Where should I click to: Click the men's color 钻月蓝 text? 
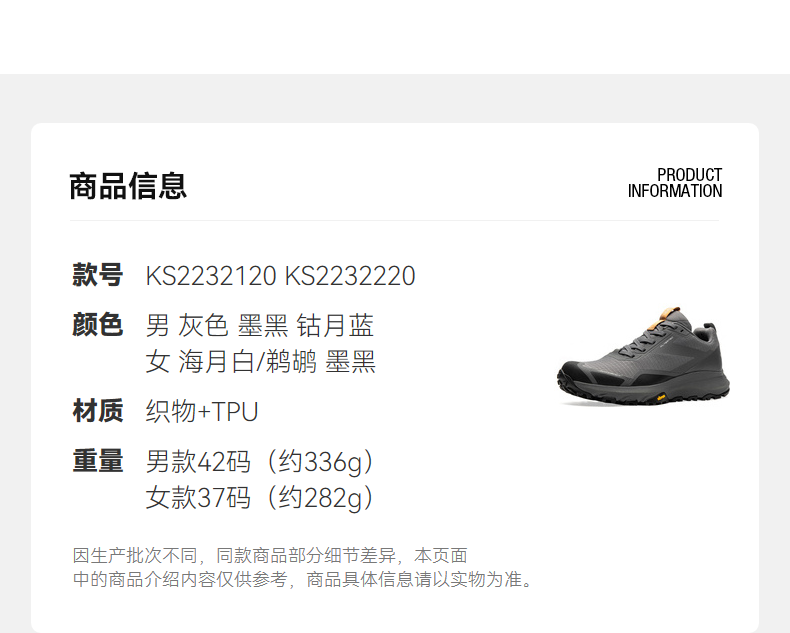click(335, 325)
